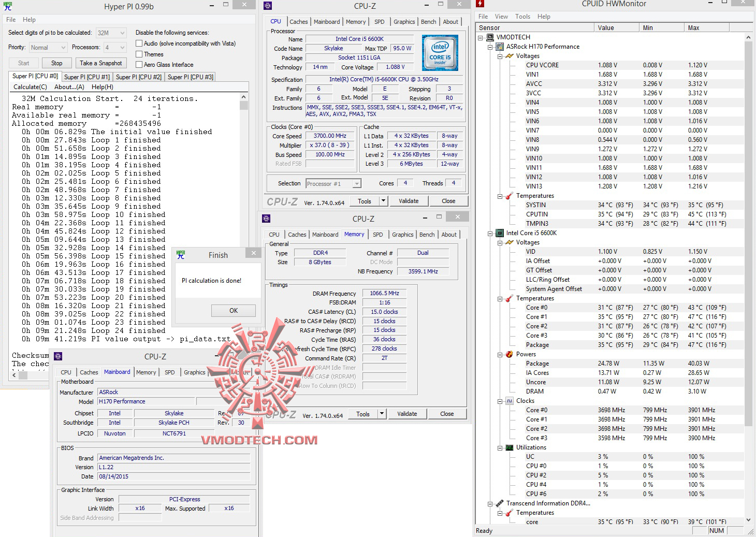Screen dimensions: 756x537
Task: Click the HWMonitor vertical scrollbar down arrow
Action: click(x=748, y=520)
